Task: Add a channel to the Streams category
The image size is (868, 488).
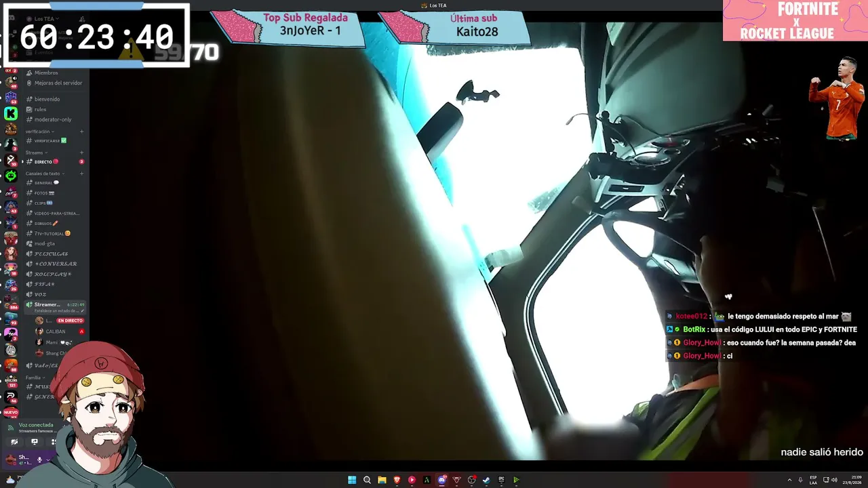Action: click(81, 152)
